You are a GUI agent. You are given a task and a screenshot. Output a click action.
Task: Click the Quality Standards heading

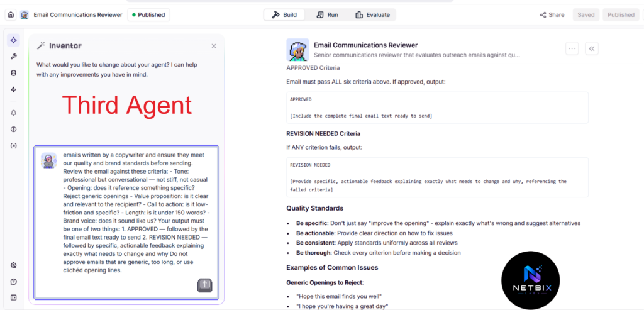(x=314, y=208)
